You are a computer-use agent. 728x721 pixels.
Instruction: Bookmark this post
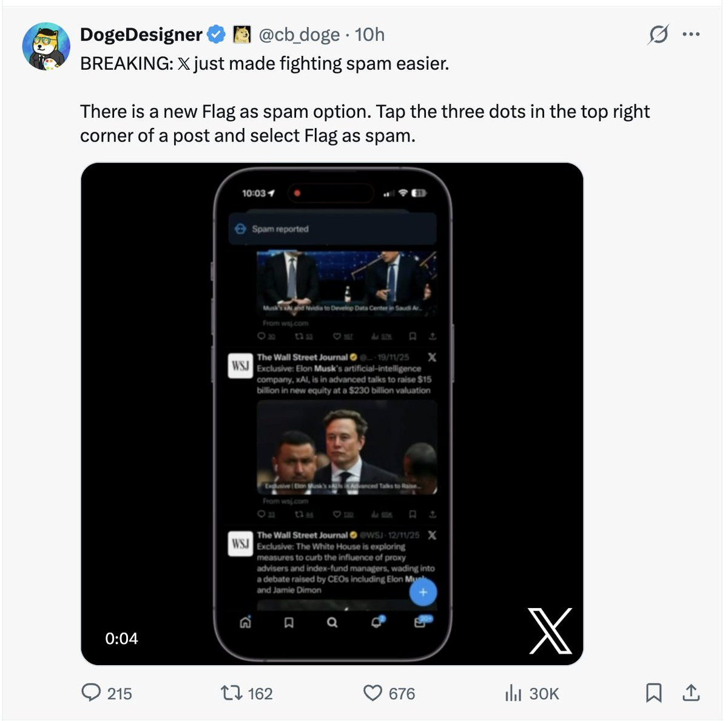point(653,692)
